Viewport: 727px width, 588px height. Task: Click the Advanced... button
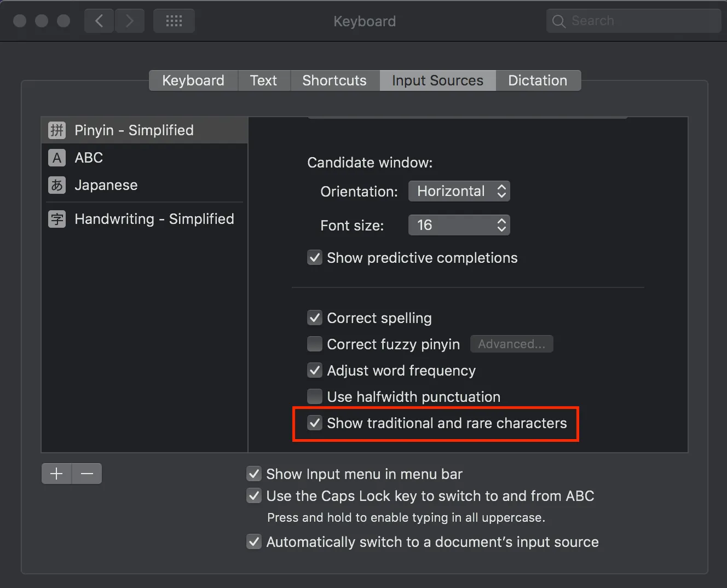click(x=511, y=344)
